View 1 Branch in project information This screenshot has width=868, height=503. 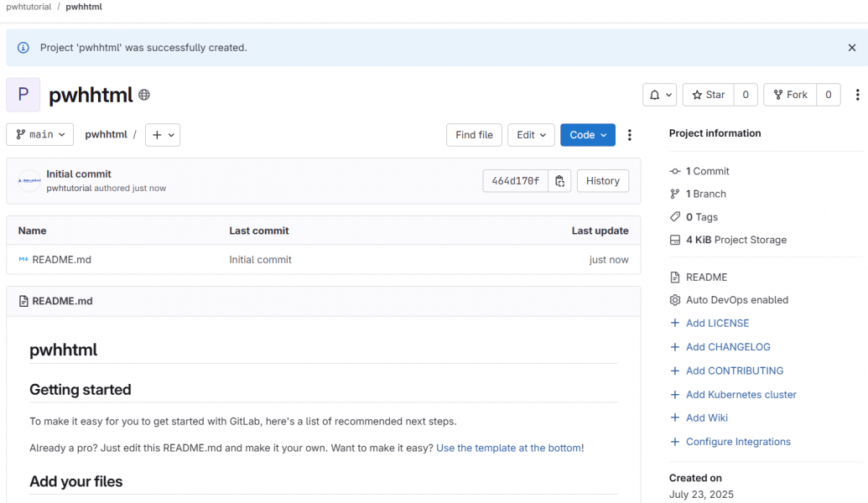click(x=706, y=194)
